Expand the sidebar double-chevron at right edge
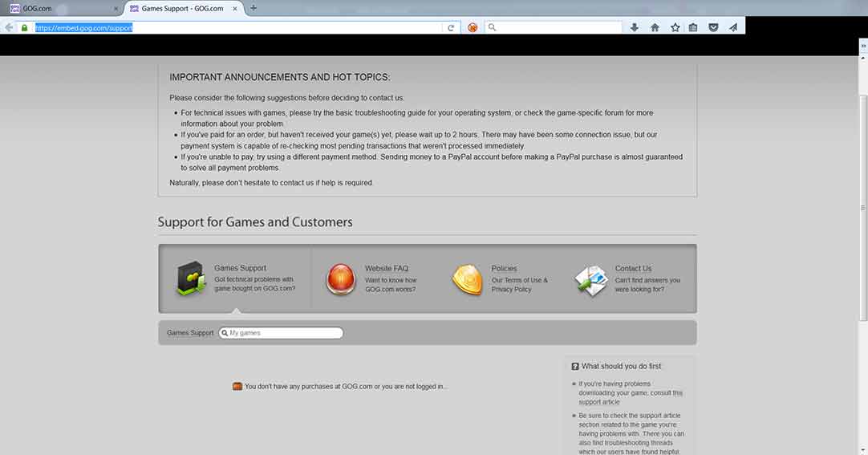This screenshot has height=455, width=868. coord(863,46)
